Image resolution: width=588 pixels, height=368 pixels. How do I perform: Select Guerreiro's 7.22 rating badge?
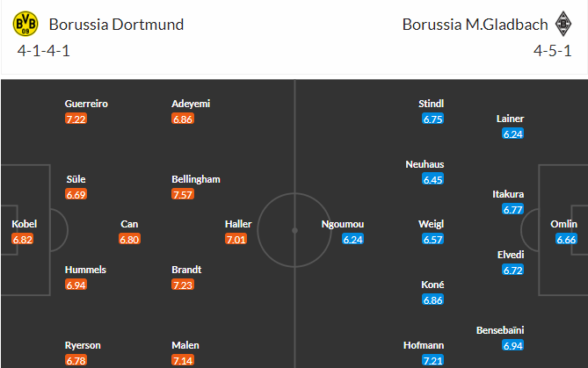[76, 119]
